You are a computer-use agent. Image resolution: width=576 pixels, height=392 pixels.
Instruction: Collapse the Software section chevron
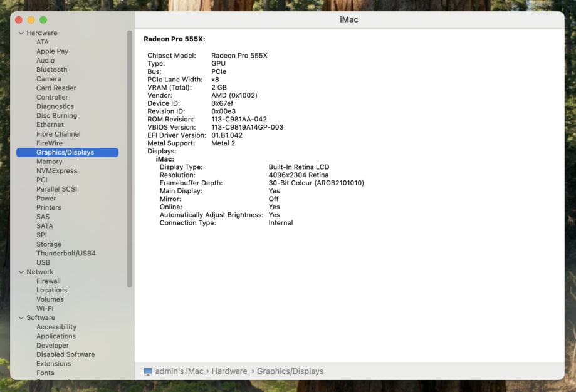point(21,318)
